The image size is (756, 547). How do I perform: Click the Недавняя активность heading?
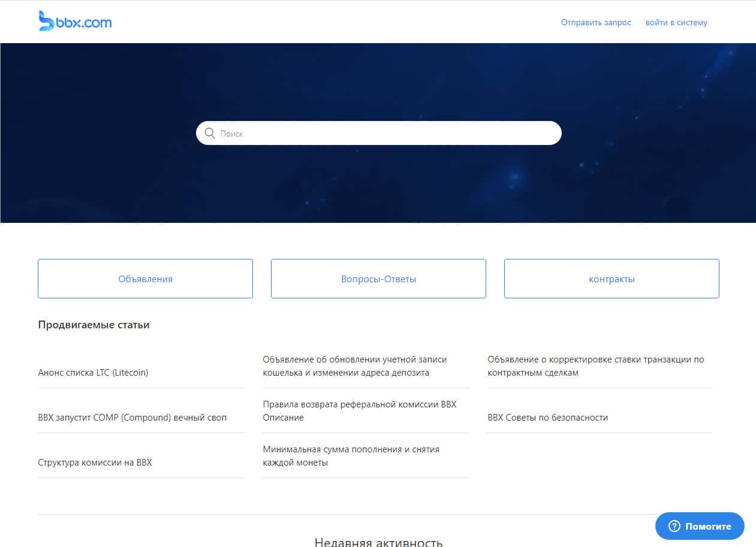378,542
